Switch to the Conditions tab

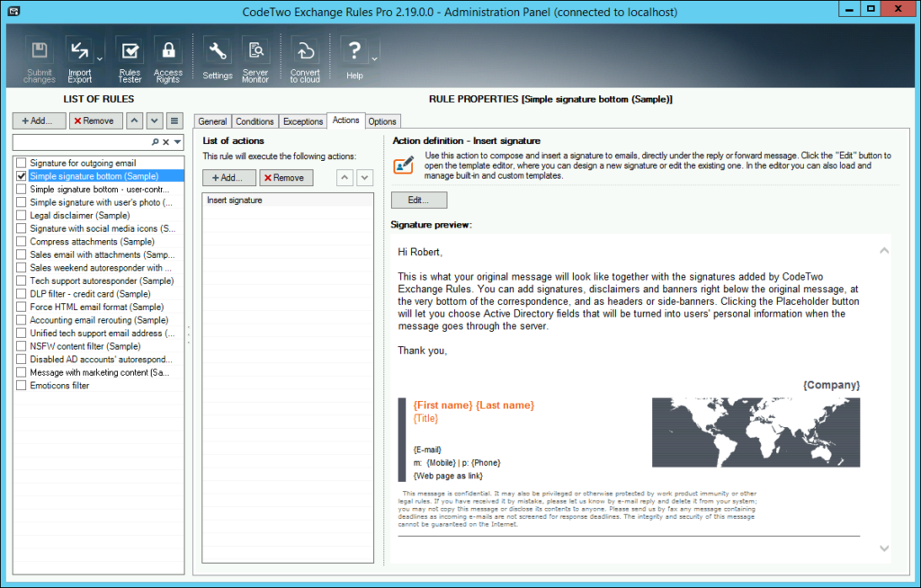pos(255,121)
